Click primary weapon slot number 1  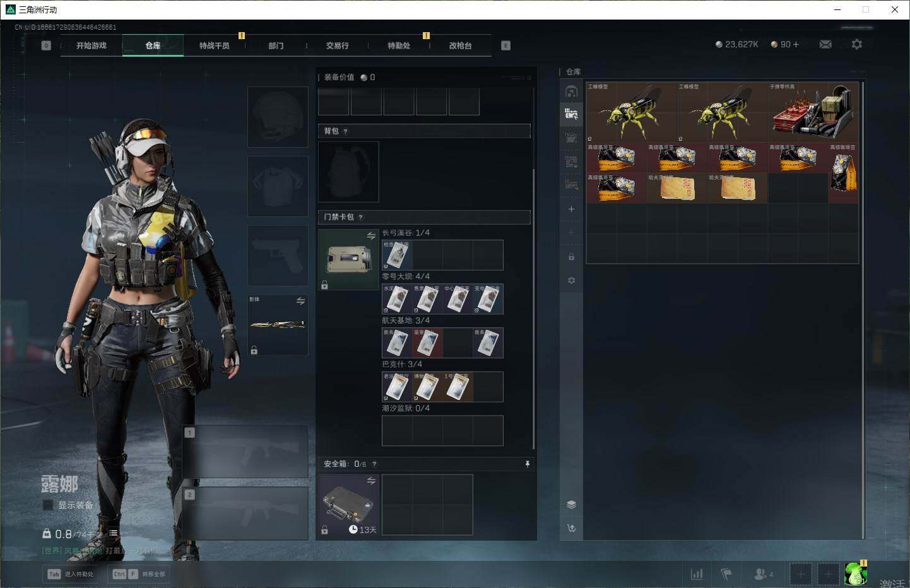pyautogui.click(x=245, y=451)
